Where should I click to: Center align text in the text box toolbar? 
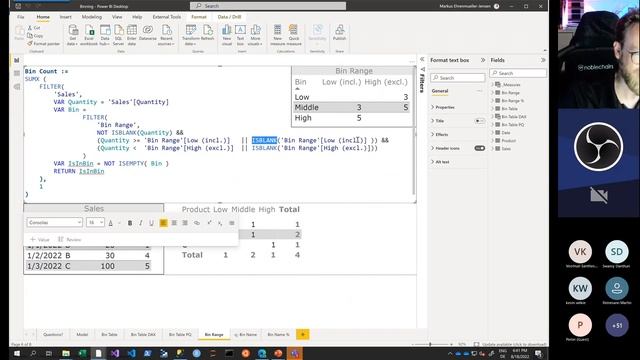[x=174, y=223]
